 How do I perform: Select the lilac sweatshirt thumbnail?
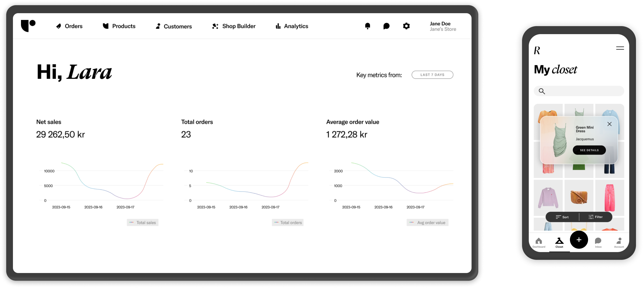coord(548,198)
